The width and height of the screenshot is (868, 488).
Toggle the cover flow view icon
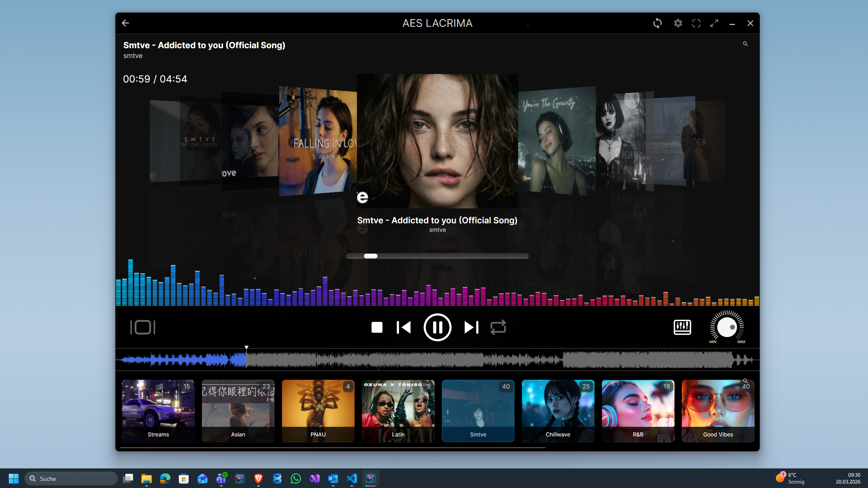click(143, 327)
